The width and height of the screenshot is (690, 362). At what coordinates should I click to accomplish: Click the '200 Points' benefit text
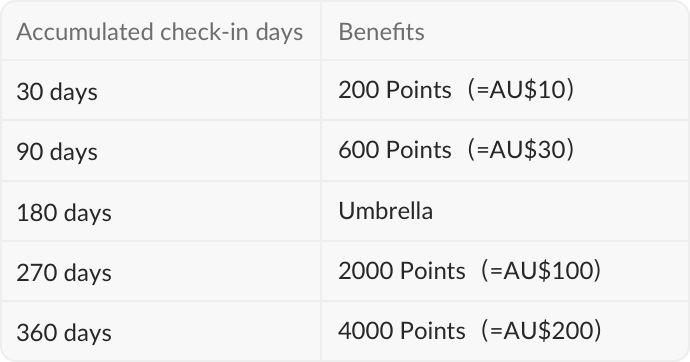click(x=395, y=90)
